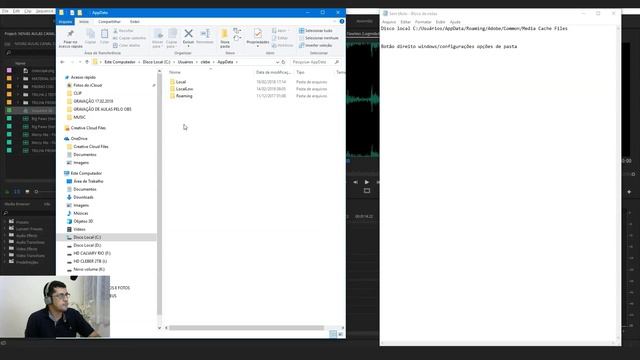Click the Excluir X icon
Viewport: 640px width, 360px height.
188,33
